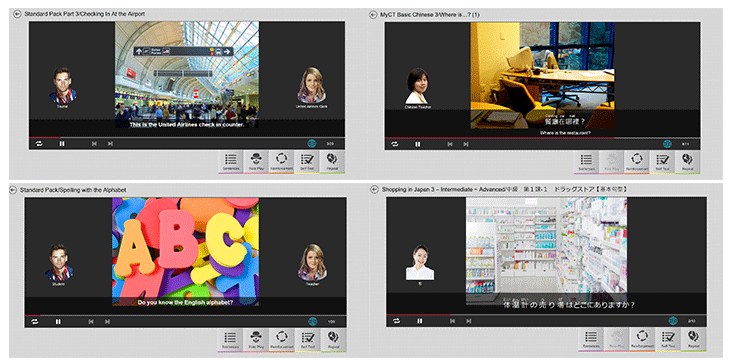The height and width of the screenshot is (360, 737).
Task: Open Self Test mode for the Airport lesson
Action: point(306,162)
